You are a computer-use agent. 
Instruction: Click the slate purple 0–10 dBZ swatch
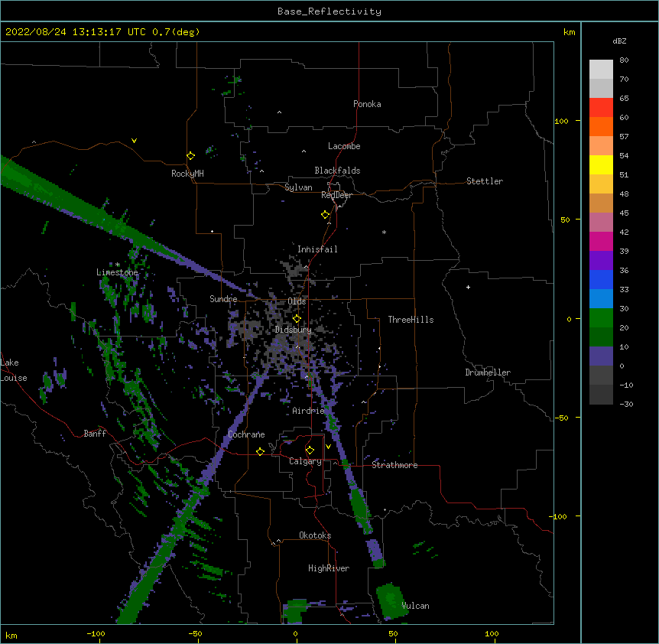pyautogui.click(x=601, y=356)
